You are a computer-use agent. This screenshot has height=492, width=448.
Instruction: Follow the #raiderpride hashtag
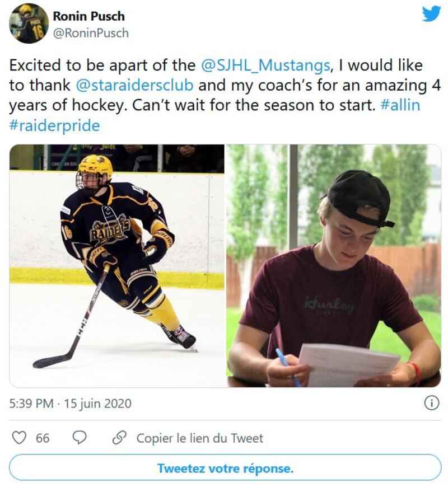[x=54, y=126]
